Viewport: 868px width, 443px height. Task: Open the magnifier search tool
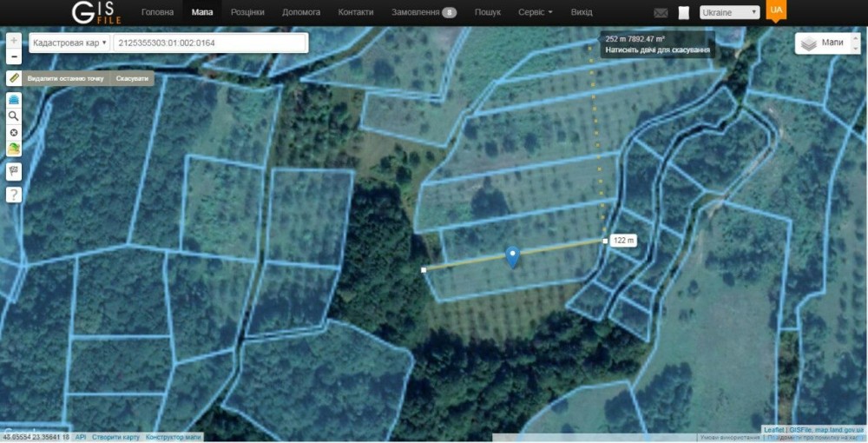tap(14, 116)
